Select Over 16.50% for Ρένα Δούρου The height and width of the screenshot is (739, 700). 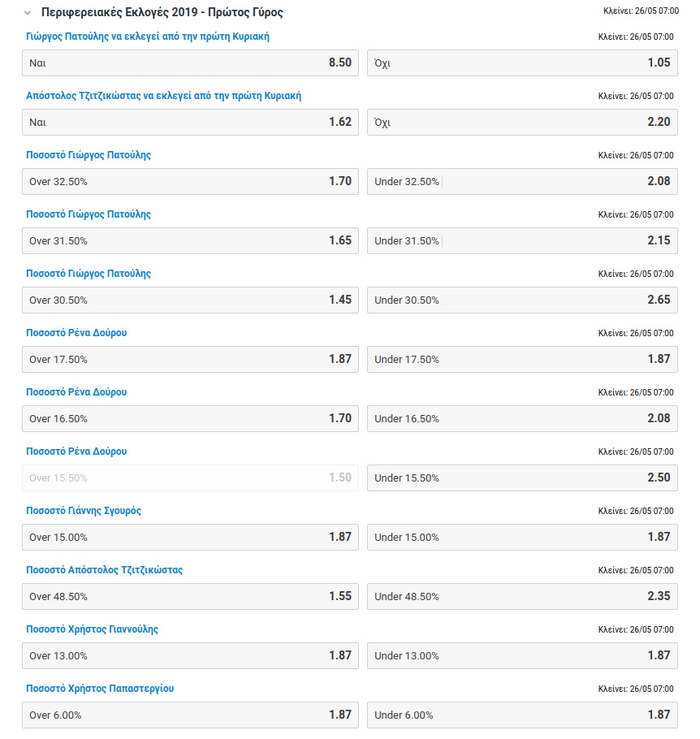(x=190, y=419)
